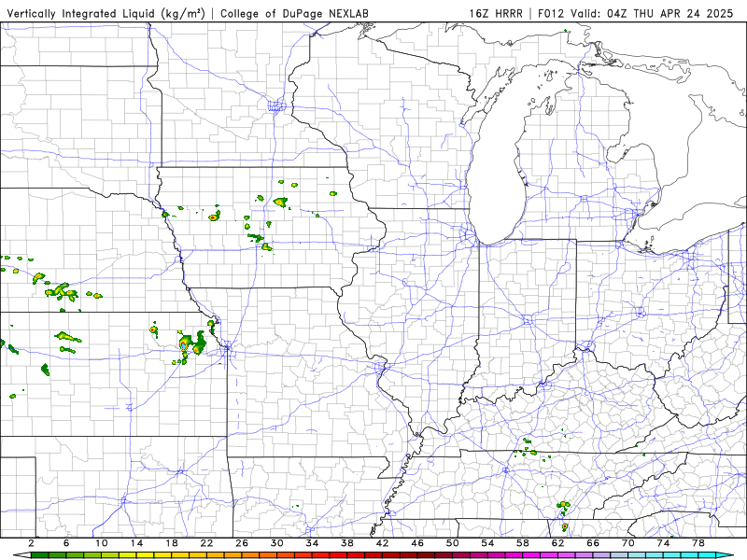Screen dimensions: 747x560
Task: Click the scale label "6" on the color bar
Action: pos(66,543)
